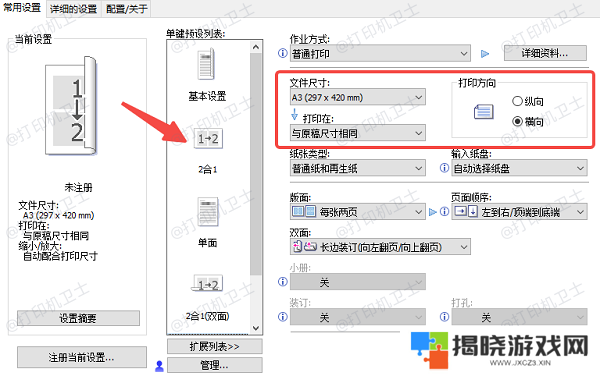The width and height of the screenshot is (600, 376).
Task: Select the 2合1 preset icon
Action: click(208, 138)
